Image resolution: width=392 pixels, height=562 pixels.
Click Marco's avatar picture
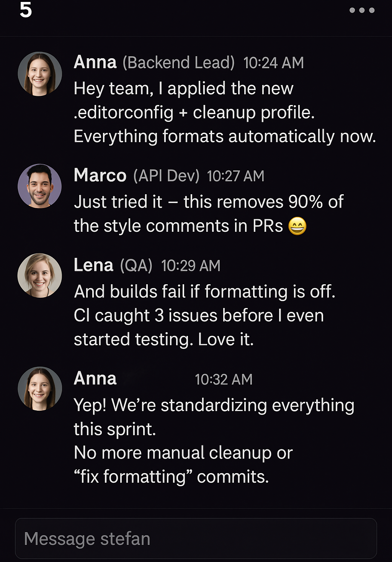[x=40, y=186]
